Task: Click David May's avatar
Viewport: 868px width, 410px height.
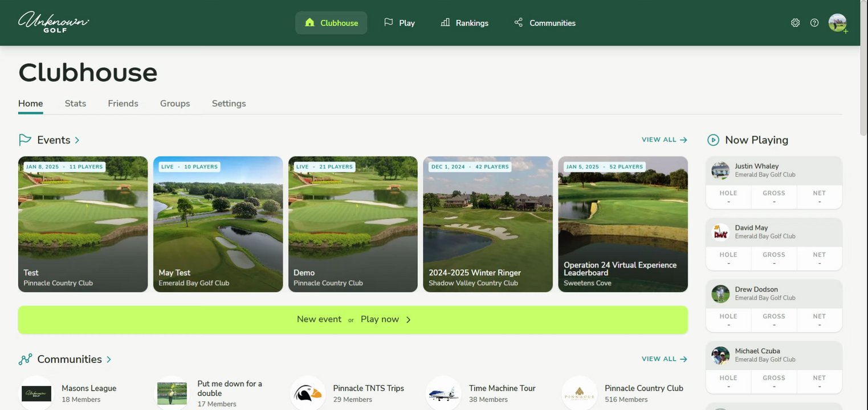Action: coord(720,232)
